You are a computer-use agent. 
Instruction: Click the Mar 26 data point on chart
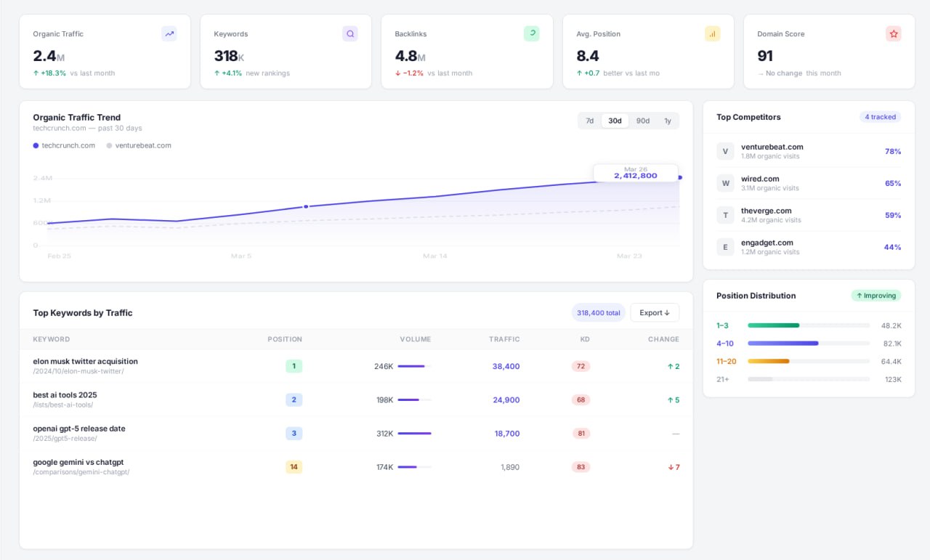point(680,177)
